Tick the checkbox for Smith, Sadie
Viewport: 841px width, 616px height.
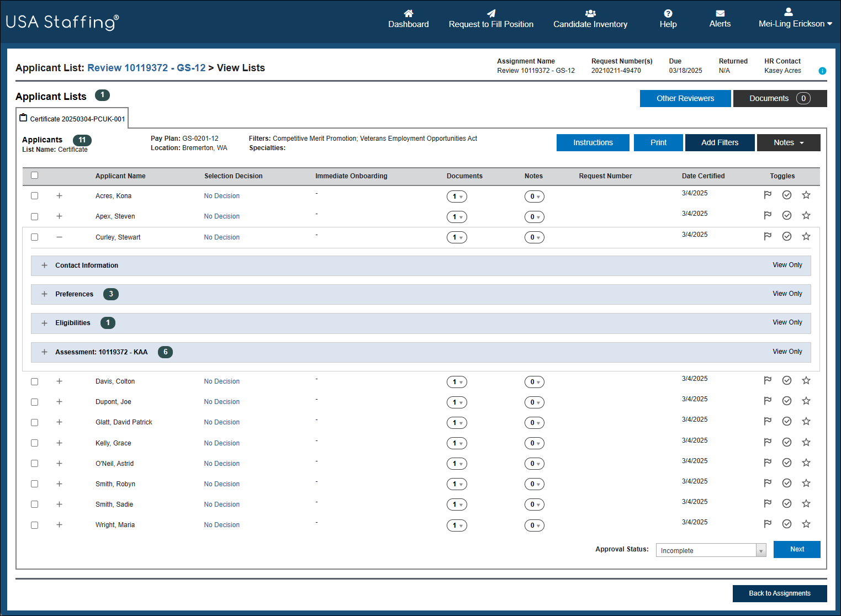coord(35,505)
